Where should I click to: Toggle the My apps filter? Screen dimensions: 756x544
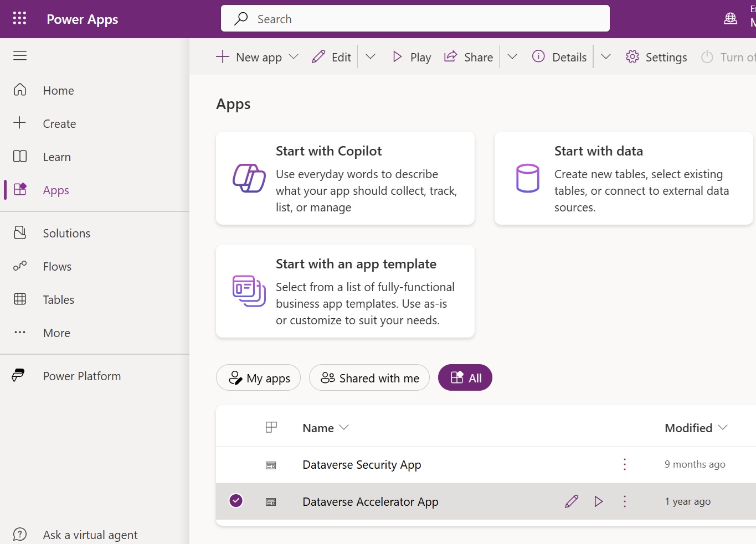258,378
